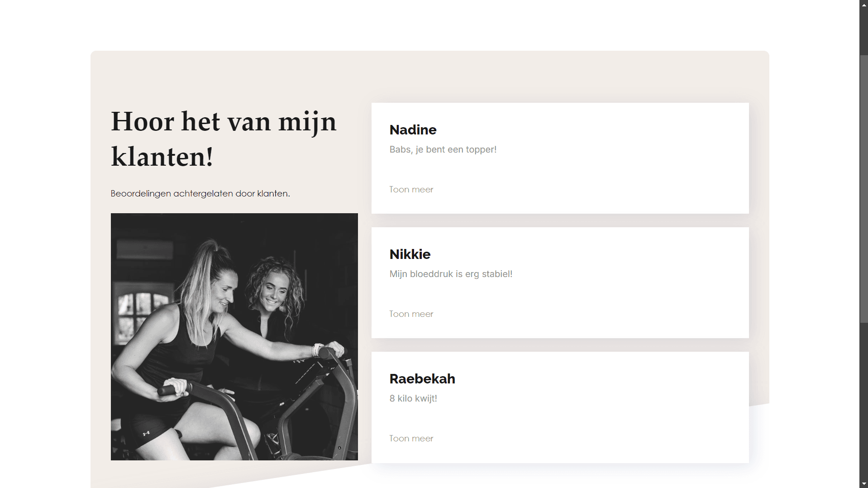Select the '8 kilo kwijt!' review text
The width and height of the screenshot is (868, 488).
(x=413, y=398)
